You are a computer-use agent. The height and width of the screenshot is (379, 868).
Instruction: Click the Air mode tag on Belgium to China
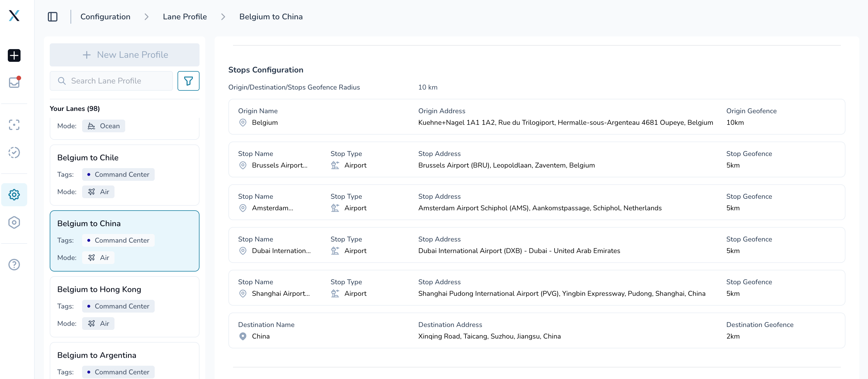pos(98,258)
